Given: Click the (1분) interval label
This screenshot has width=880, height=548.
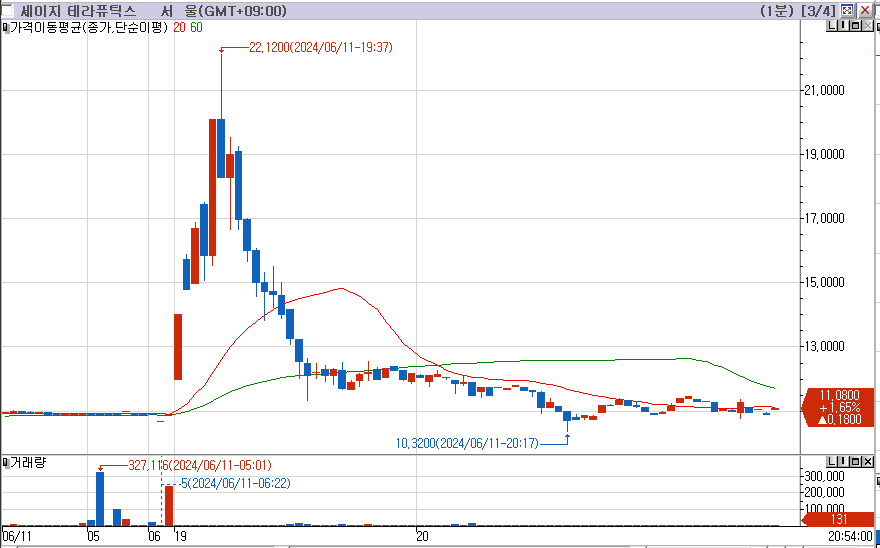Looking at the screenshot, I should coord(777,11).
